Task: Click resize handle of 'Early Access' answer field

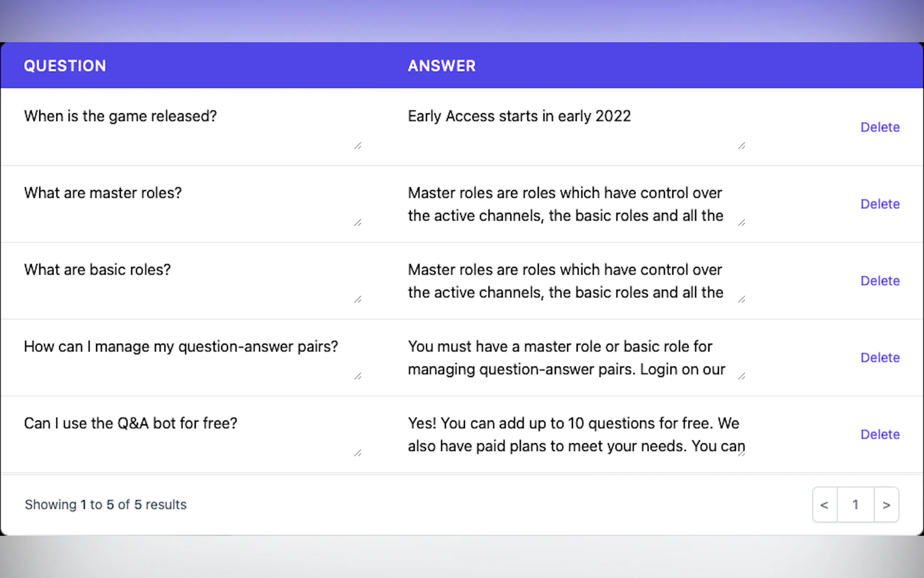Action: pos(741,146)
